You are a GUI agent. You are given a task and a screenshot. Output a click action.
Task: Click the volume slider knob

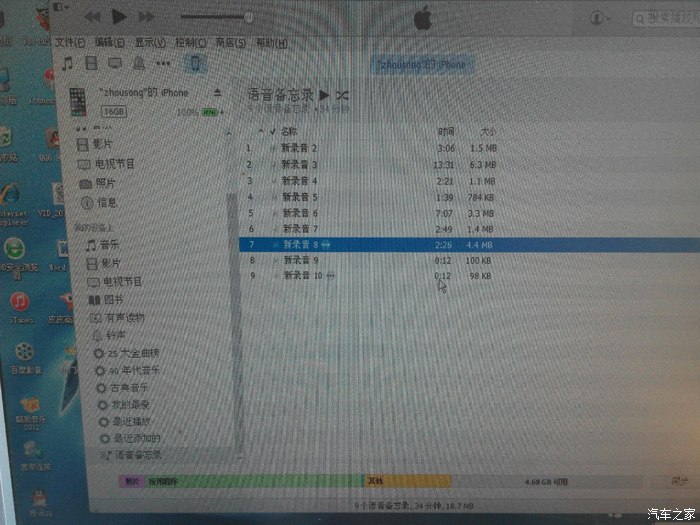point(249,17)
